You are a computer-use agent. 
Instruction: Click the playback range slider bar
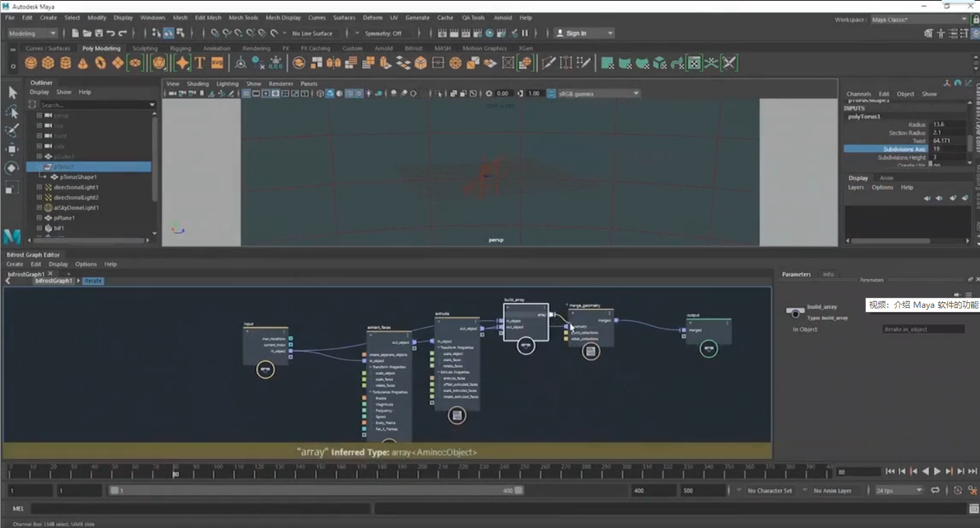click(x=314, y=490)
